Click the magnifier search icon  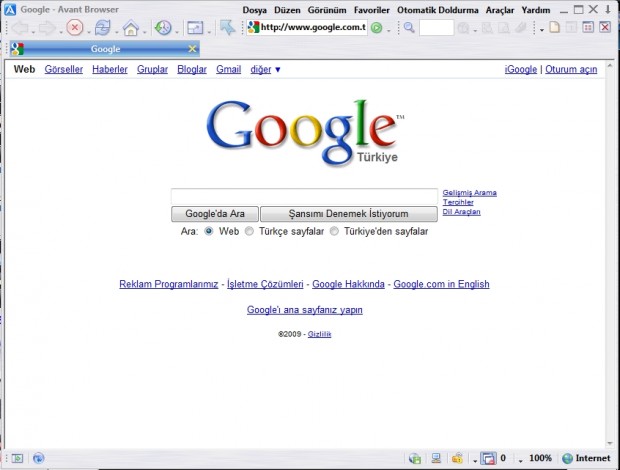(x=409, y=28)
